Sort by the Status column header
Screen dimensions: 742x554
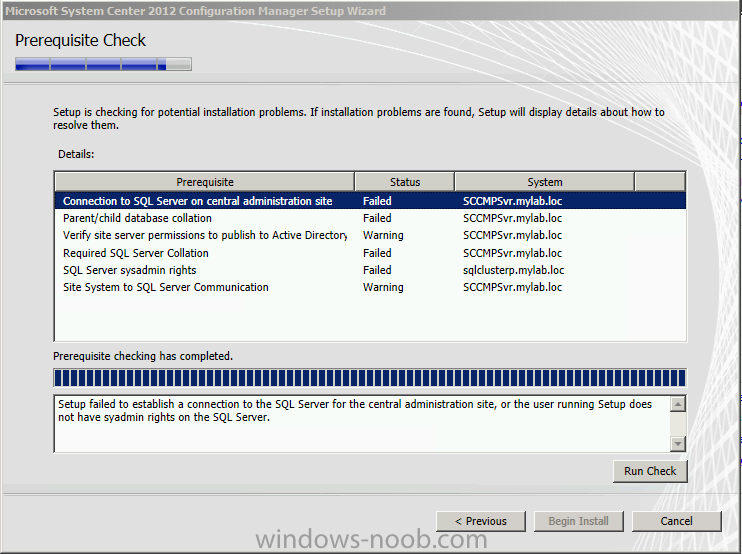point(405,182)
